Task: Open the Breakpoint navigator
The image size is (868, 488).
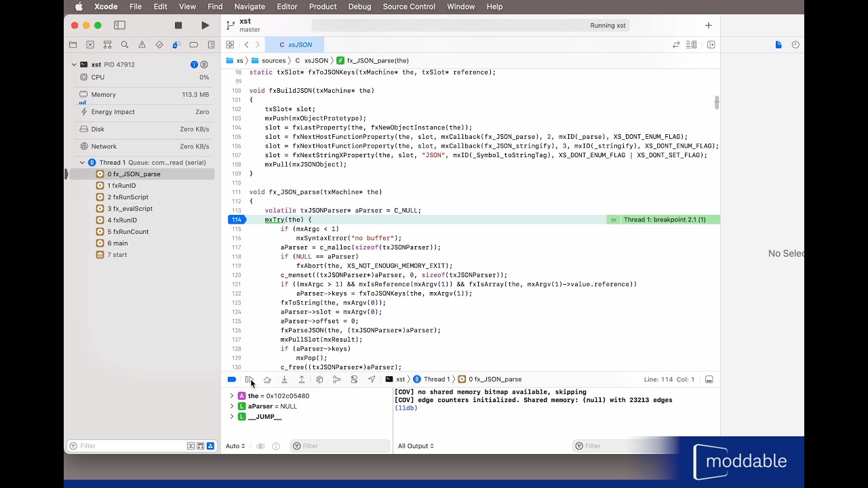Action: click(194, 45)
